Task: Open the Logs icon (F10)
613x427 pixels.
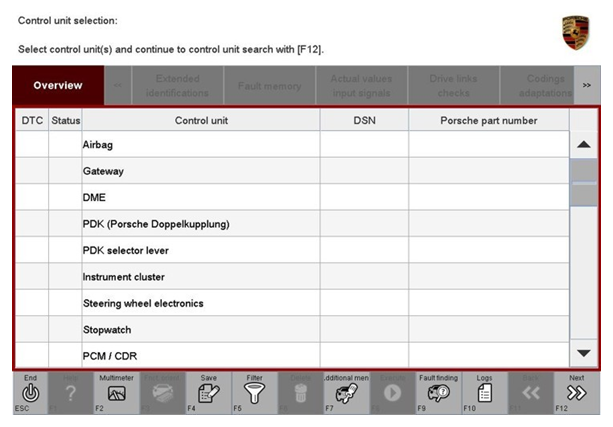Action: tap(484, 393)
